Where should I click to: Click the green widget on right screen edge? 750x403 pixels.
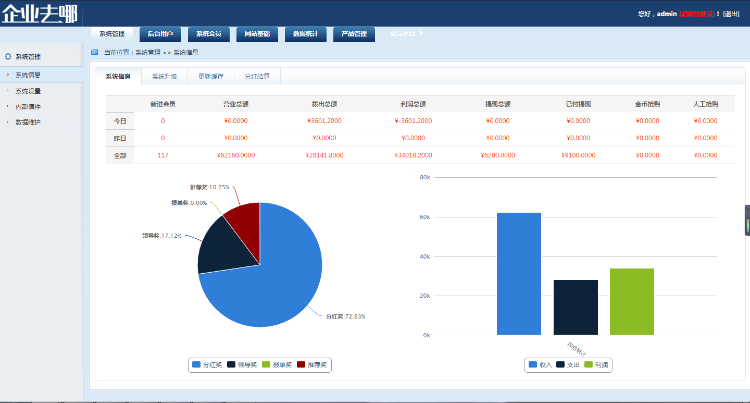[747, 220]
